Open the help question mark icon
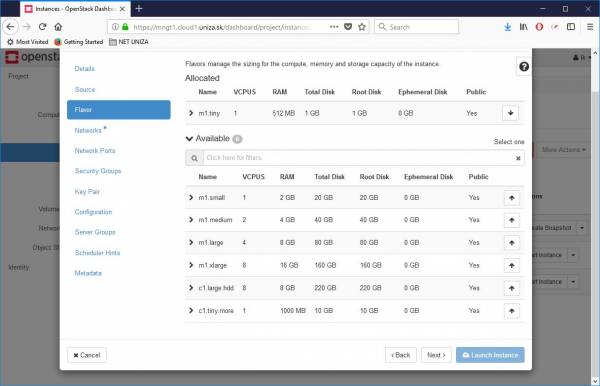Screen dimensions: 600x386 coord(524,67)
